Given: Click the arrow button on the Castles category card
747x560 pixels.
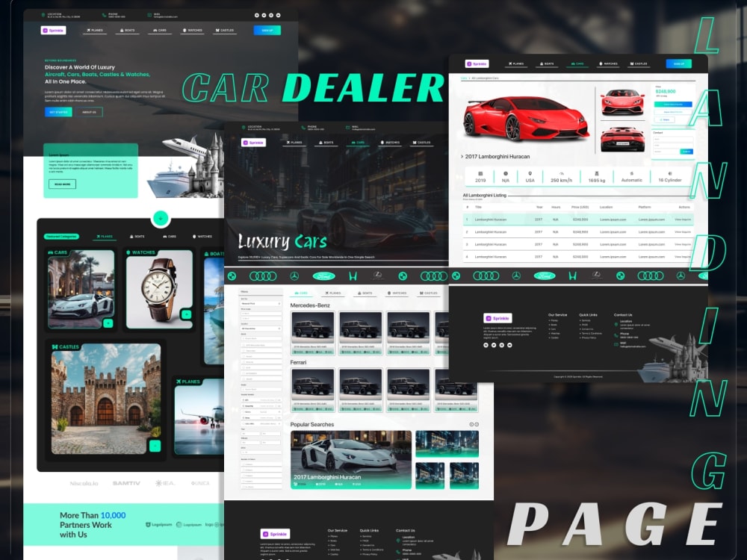Looking at the screenshot, I should (x=155, y=446).
